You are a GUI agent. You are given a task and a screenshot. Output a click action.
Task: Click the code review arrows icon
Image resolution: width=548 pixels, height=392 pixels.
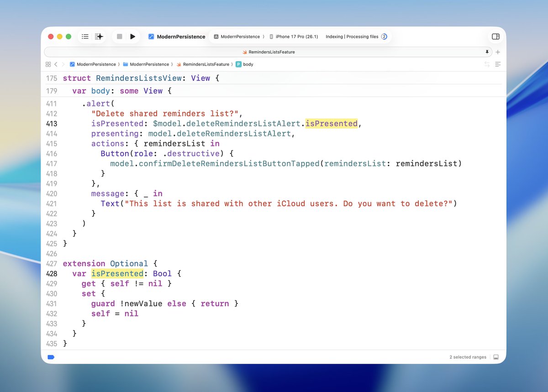487,64
